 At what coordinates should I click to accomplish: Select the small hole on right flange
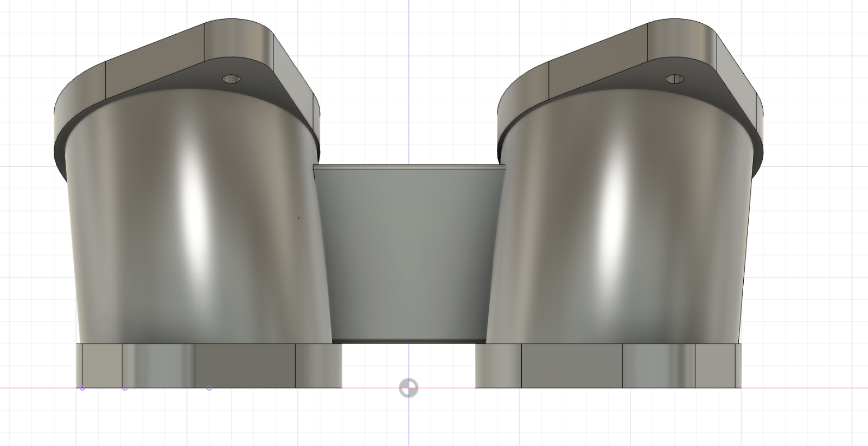(674, 79)
